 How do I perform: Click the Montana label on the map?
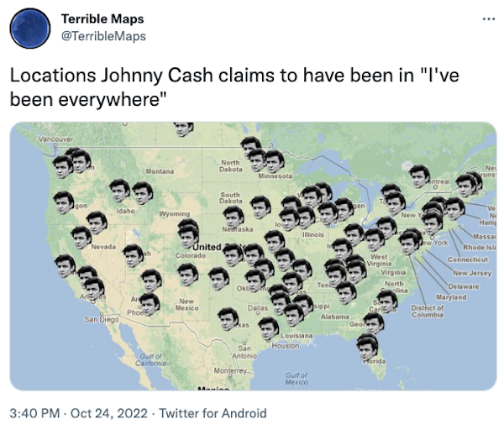tap(160, 171)
